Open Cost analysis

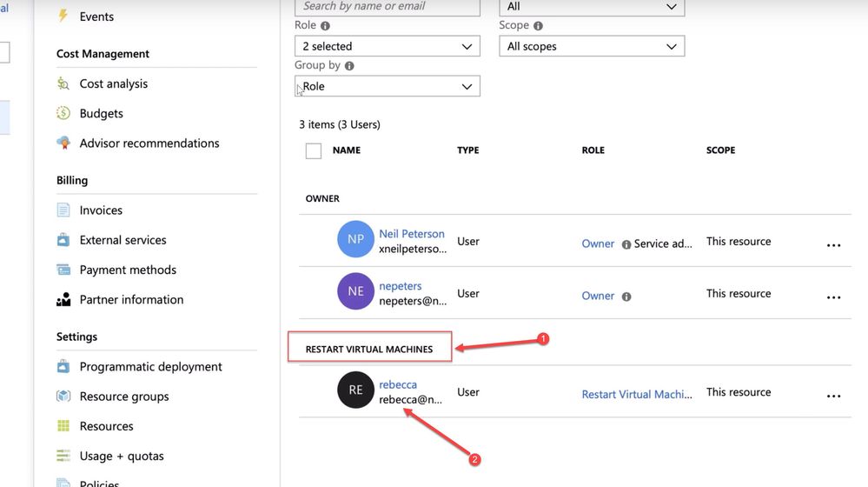pos(114,83)
